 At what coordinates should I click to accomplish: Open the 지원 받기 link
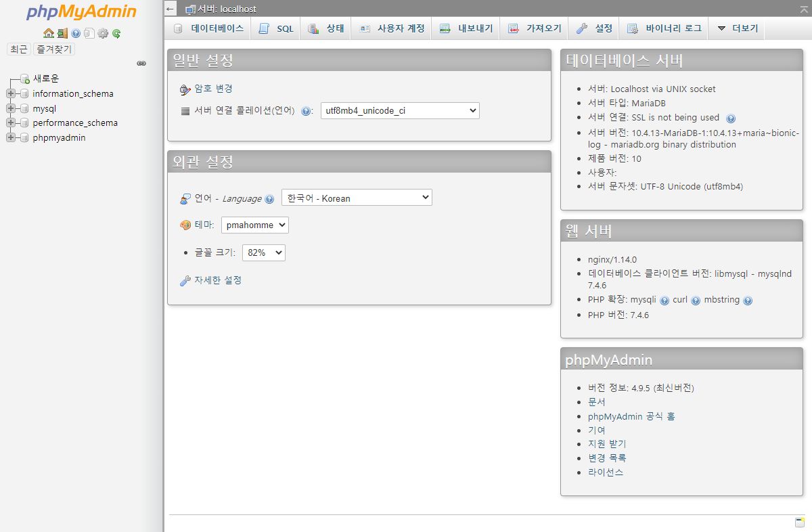(x=607, y=444)
